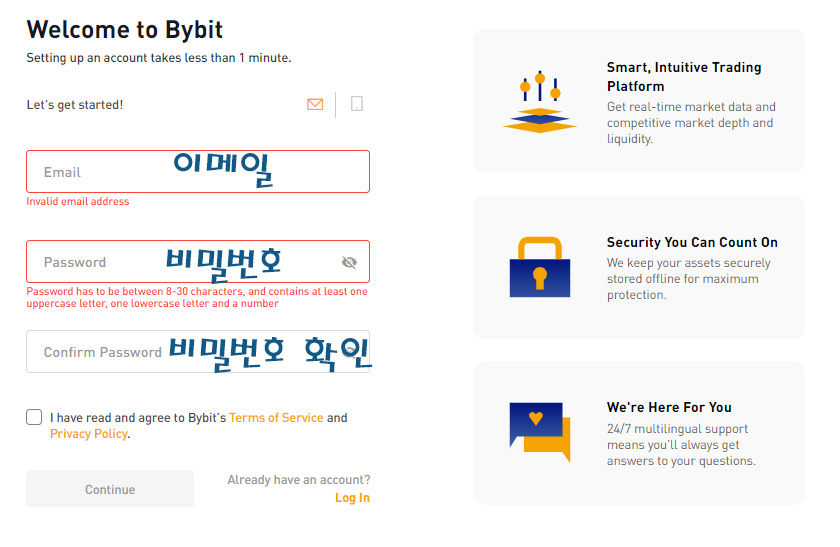Click the chat bubbles support icon
This screenshot has width=840, height=547.
(539, 432)
